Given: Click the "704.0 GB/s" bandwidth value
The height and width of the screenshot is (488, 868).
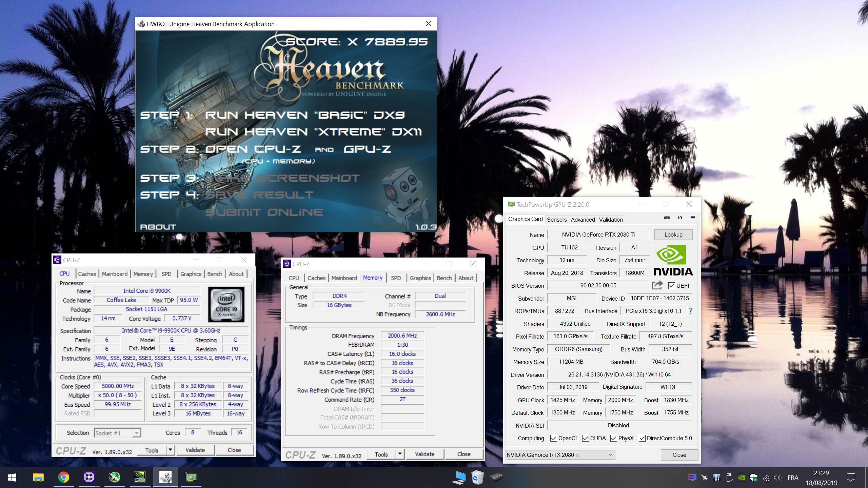Looking at the screenshot, I should (665, 362).
